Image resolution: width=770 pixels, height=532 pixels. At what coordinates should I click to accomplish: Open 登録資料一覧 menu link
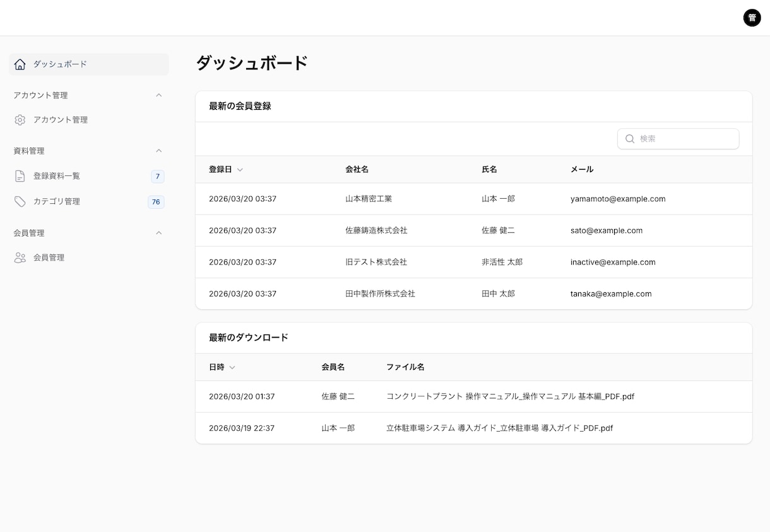[89, 176]
